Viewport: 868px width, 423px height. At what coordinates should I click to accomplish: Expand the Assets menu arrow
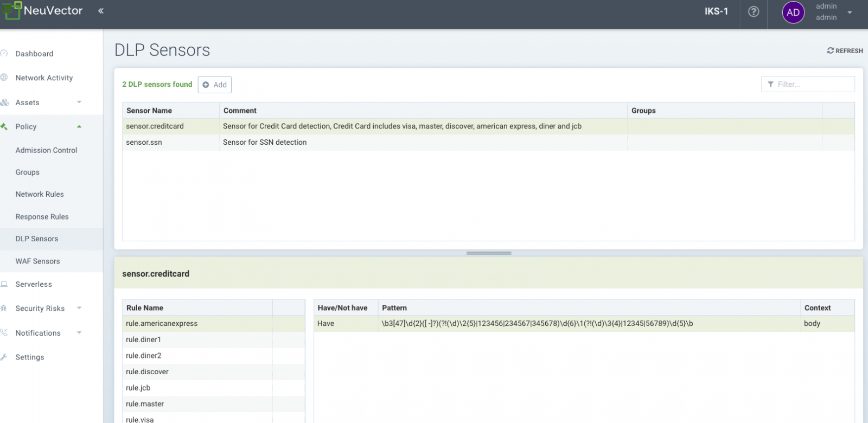[79, 102]
